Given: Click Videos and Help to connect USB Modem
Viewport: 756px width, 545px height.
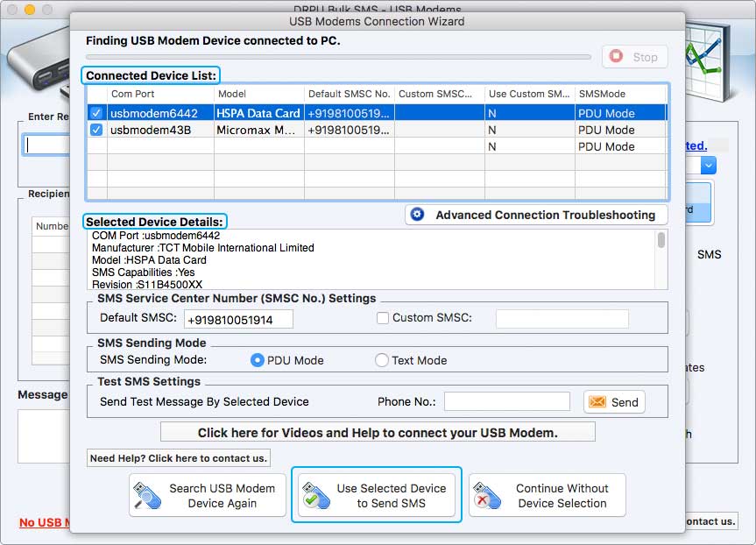Looking at the screenshot, I should (378, 432).
